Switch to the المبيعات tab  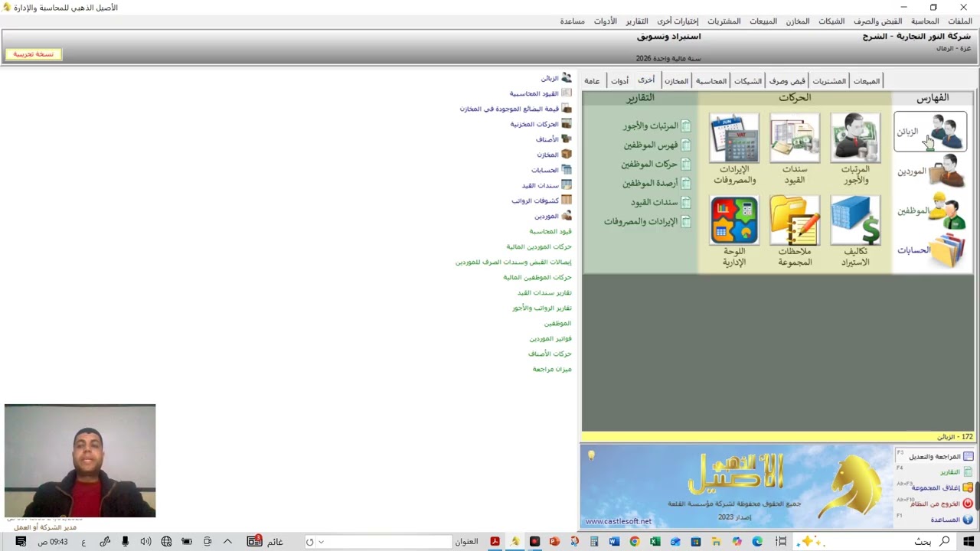[867, 81]
